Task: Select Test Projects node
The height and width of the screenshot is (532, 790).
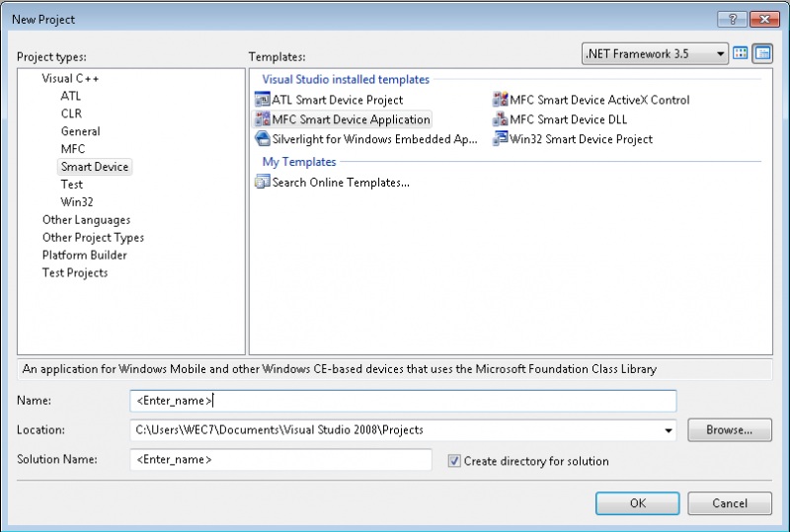Action: pos(75,272)
